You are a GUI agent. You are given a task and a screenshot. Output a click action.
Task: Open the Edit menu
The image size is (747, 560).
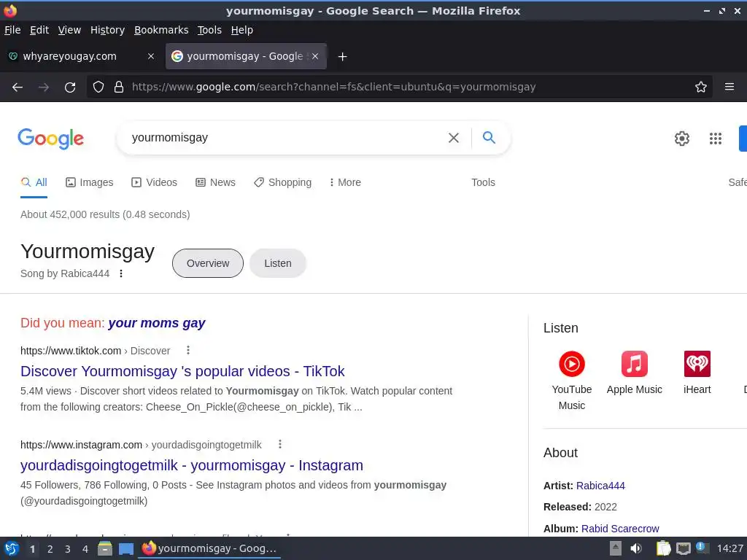(x=39, y=30)
